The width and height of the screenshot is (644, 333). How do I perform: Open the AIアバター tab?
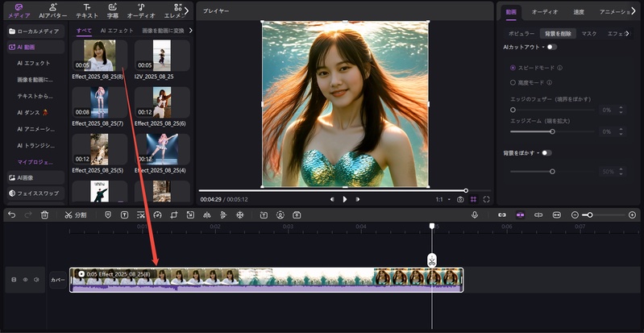(x=53, y=11)
